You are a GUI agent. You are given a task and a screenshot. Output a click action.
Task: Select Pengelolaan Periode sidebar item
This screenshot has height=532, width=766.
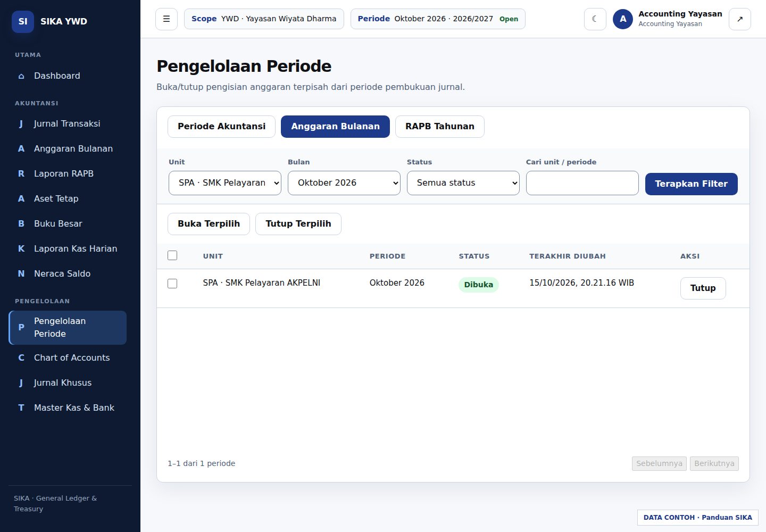click(68, 327)
